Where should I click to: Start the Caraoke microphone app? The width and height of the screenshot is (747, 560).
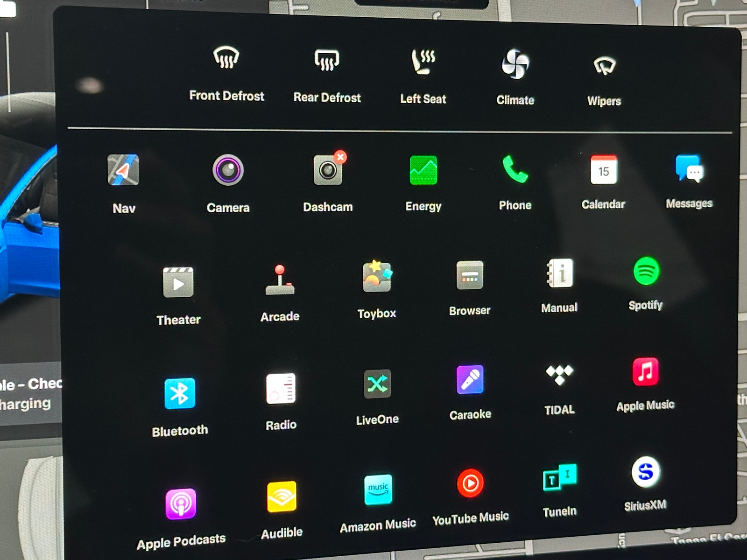click(x=470, y=379)
